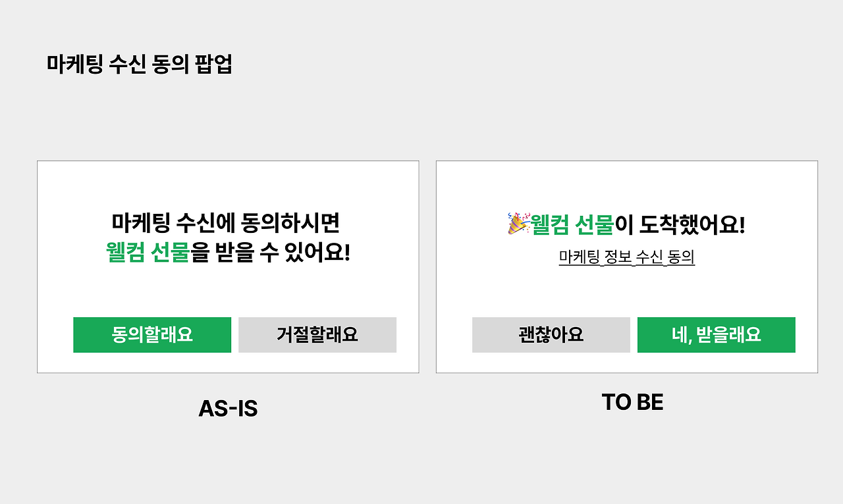This screenshot has width=843, height=504.
Task: Click the AS-IS caption label
Action: (x=228, y=409)
